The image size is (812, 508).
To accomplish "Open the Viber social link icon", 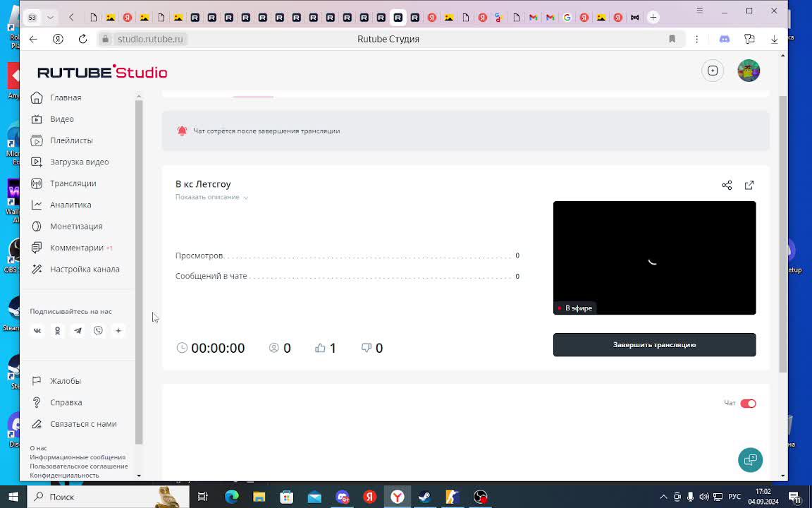I will (x=98, y=331).
